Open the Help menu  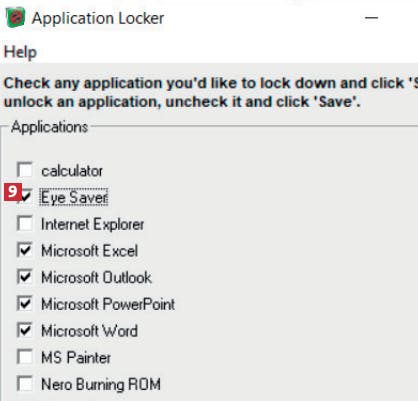point(20,52)
